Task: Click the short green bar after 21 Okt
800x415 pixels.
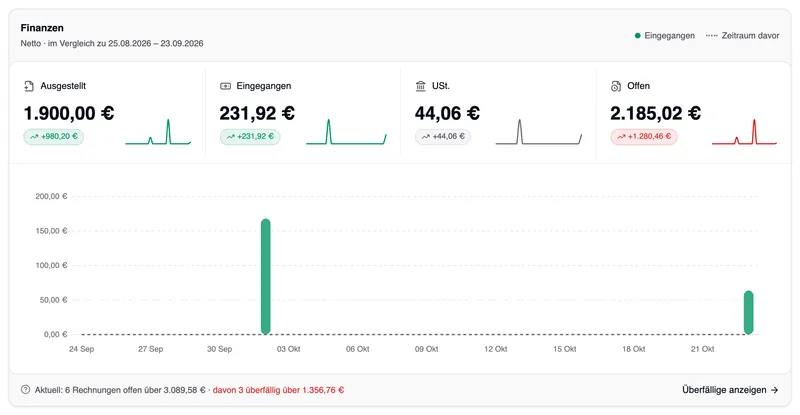Action: pyautogui.click(x=748, y=312)
